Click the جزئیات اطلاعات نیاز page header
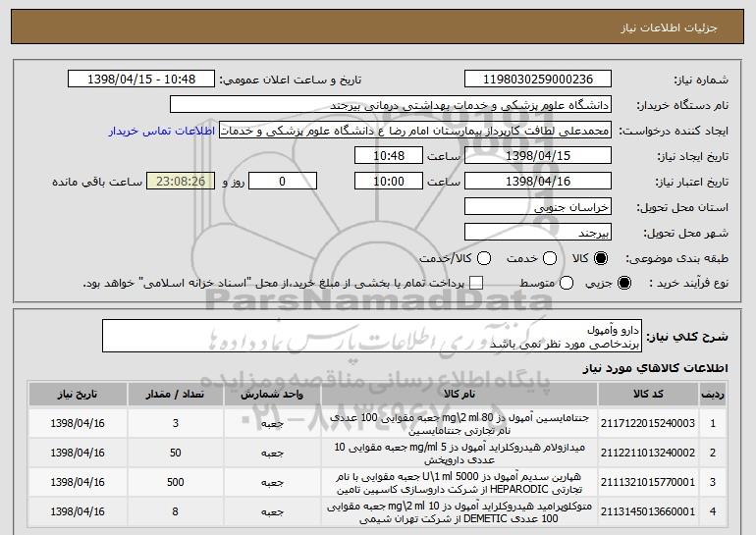756x535 pixels. (x=669, y=27)
